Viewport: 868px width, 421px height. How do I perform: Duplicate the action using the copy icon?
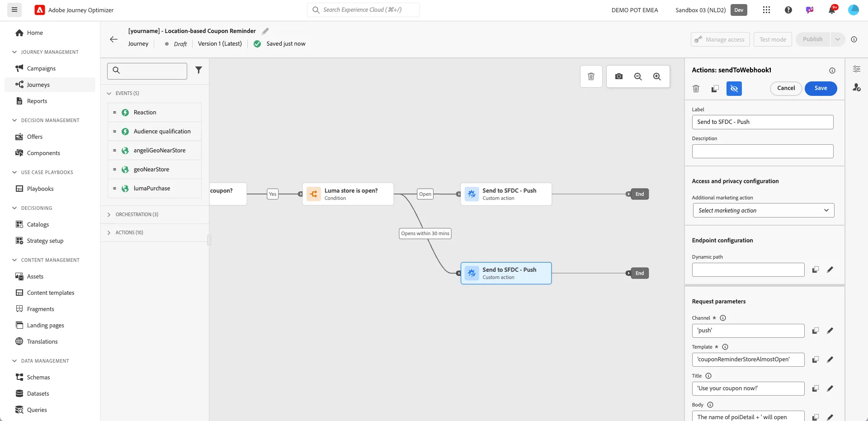(715, 89)
